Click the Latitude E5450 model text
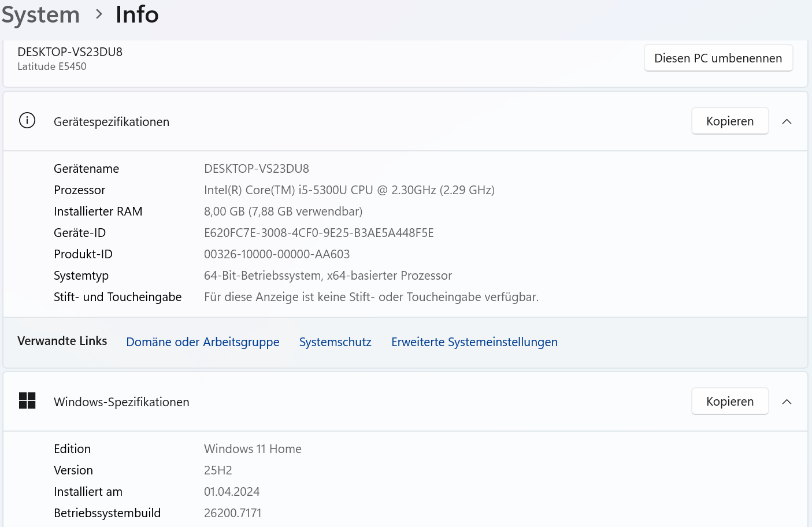812x527 pixels. click(x=52, y=66)
